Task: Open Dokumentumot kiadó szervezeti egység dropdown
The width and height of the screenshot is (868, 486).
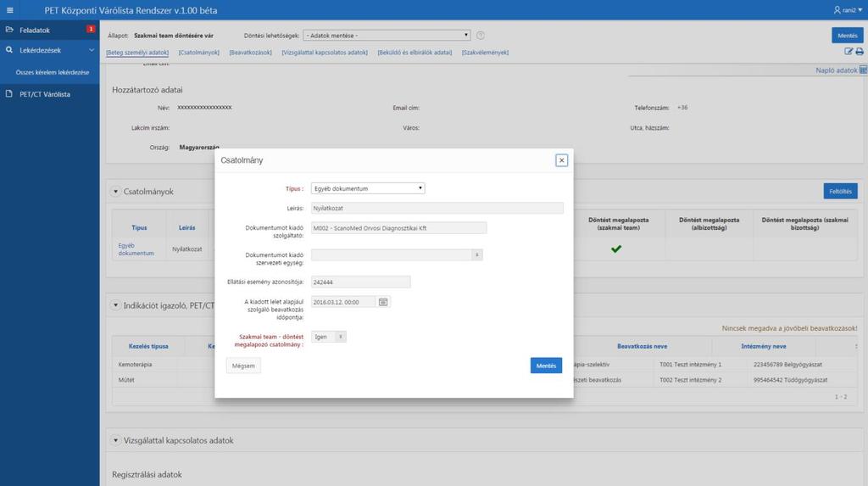Action: pyautogui.click(x=397, y=255)
